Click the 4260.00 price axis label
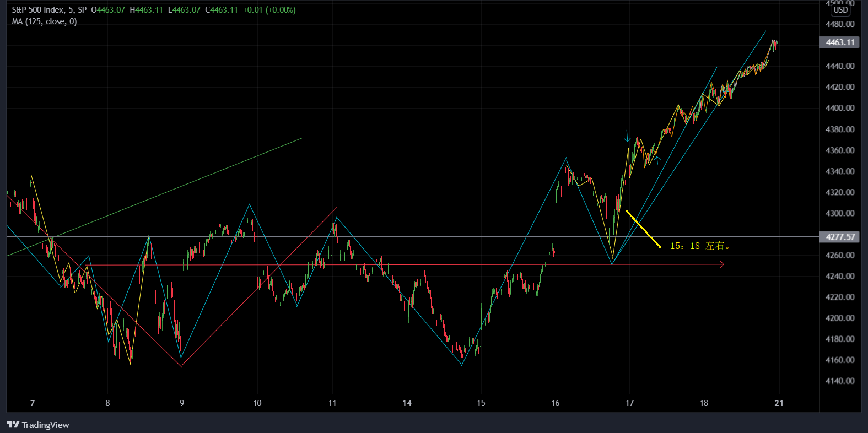 coord(840,255)
